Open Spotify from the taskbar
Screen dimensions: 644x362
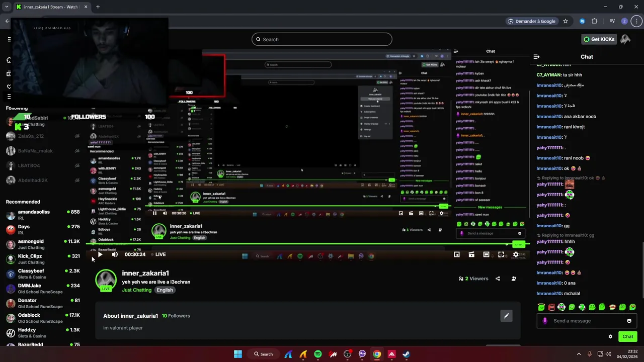coord(318,354)
